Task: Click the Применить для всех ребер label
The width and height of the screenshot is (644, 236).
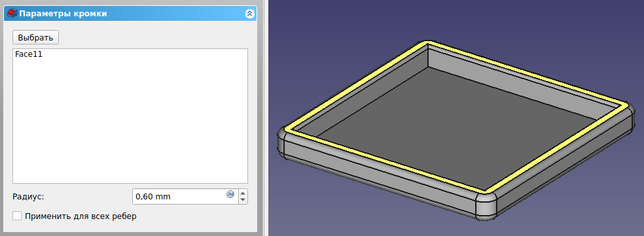Action: (80, 216)
